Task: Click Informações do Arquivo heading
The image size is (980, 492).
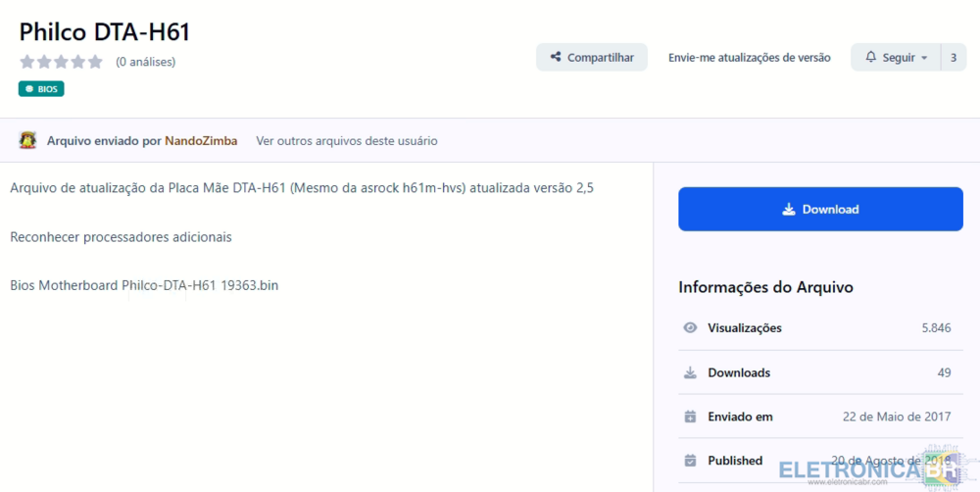Action: 765,287
